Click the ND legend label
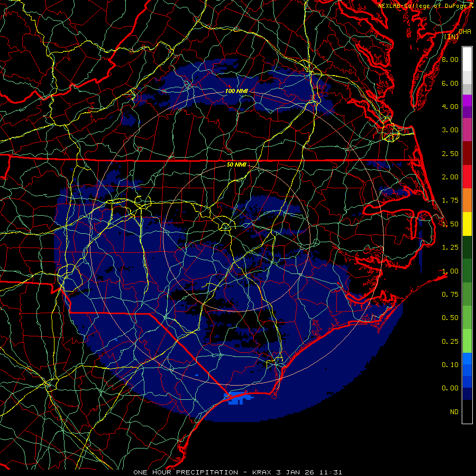This screenshot has height=476, width=476. (454, 412)
